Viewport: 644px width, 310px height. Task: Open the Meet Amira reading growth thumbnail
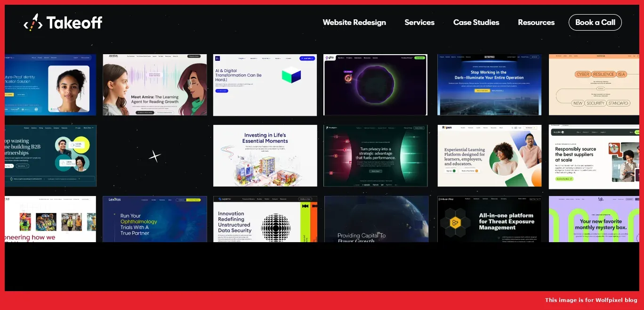[x=155, y=85]
